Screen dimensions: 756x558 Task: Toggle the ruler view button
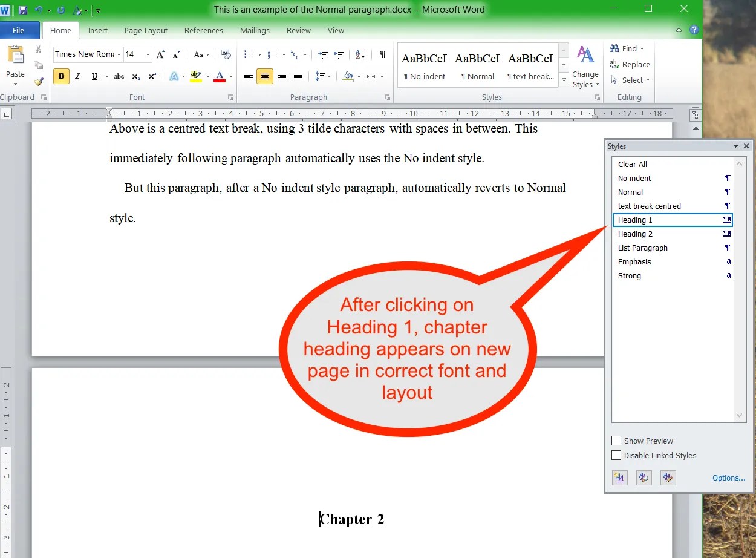(696, 114)
